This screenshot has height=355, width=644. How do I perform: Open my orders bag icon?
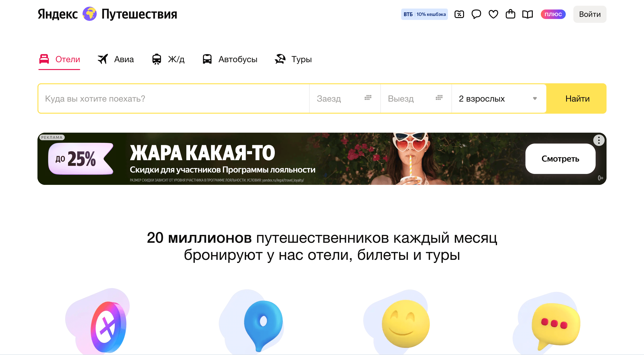[x=510, y=14]
